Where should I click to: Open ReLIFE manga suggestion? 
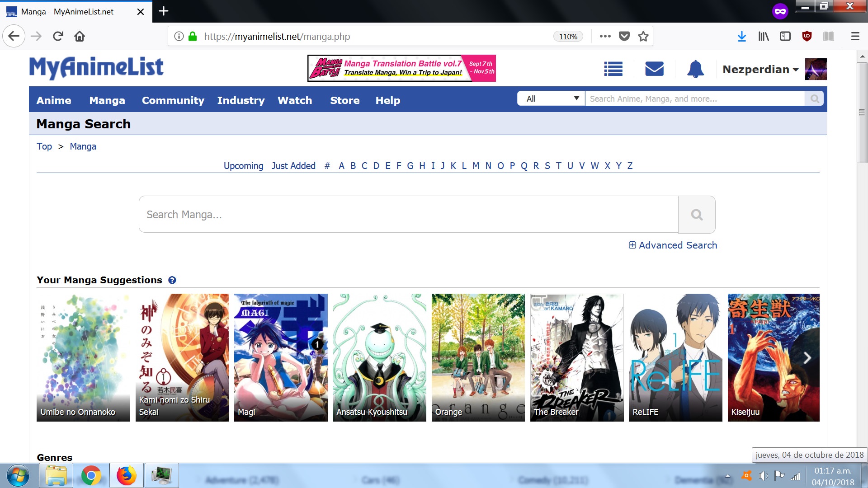pyautogui.click(x=675, y=358)
